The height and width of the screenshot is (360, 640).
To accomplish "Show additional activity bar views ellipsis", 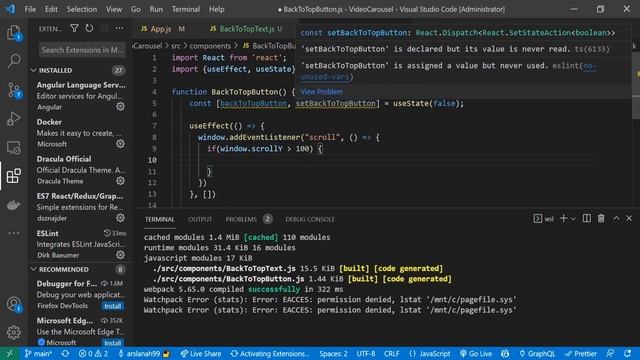I will click(x=13, y=233).
